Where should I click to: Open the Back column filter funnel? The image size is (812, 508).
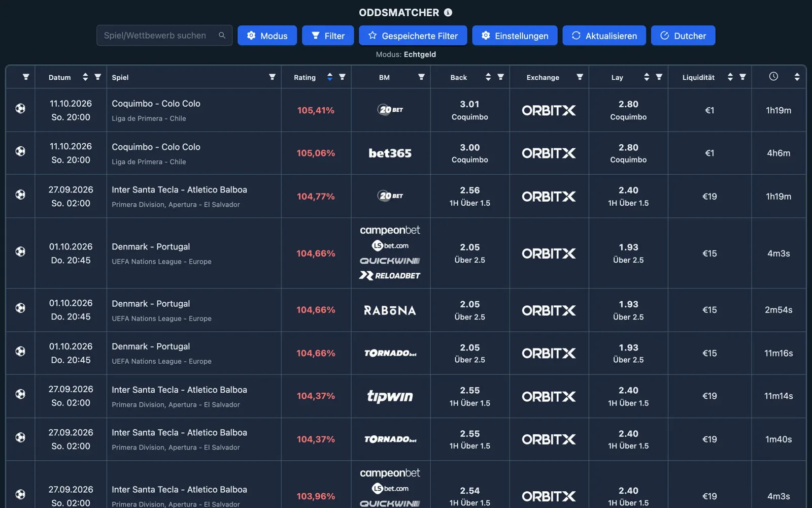500,77
